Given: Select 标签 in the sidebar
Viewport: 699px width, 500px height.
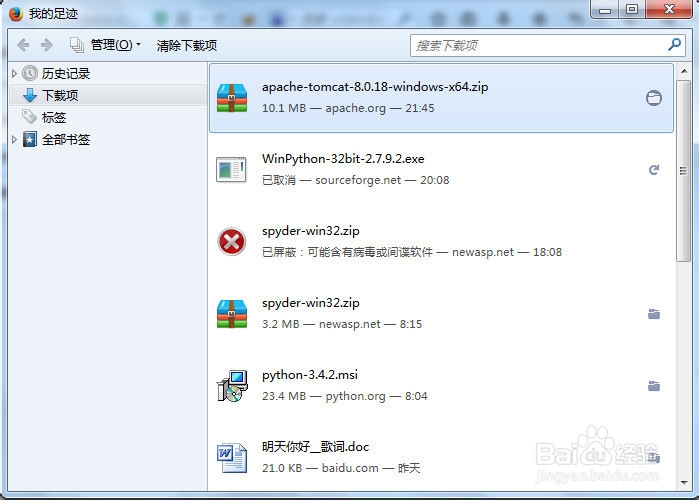Looking at the screenshot, I should [x=54, y=117].
